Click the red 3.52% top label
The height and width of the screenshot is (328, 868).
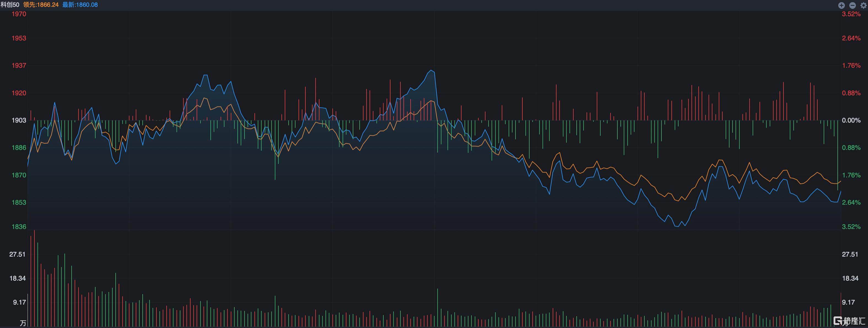(x=851, y=14)
